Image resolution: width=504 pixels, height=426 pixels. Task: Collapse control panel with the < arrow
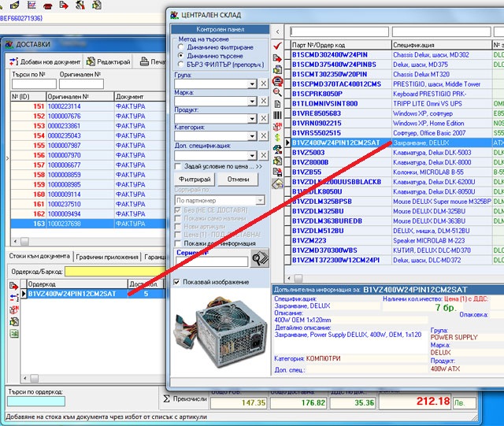[278, 31]
